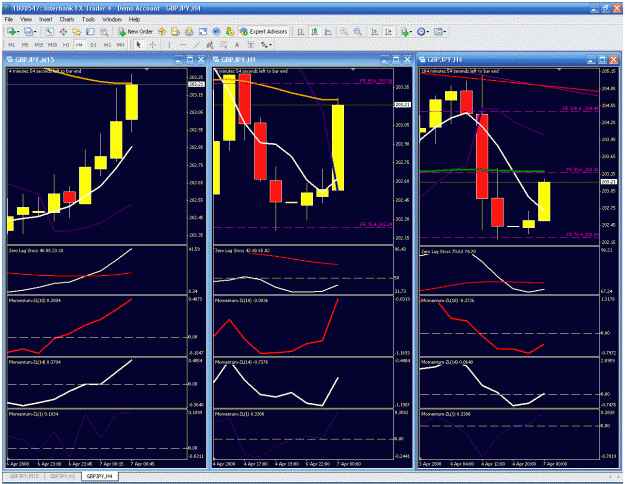Open the File menu
Image resolution: width=625 pixels, height=484 pixels.
[x=9, y=19]
